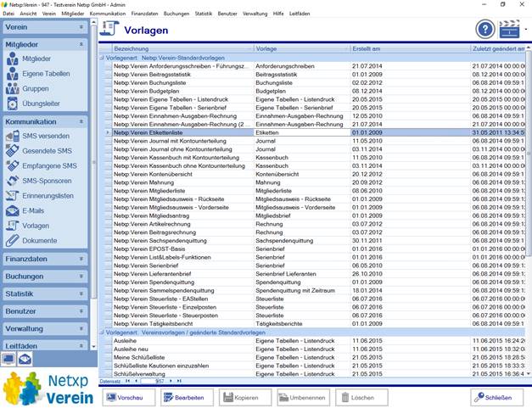Open the Finanzdaten menu
The image size is (532, 408).
pos(144,14)
